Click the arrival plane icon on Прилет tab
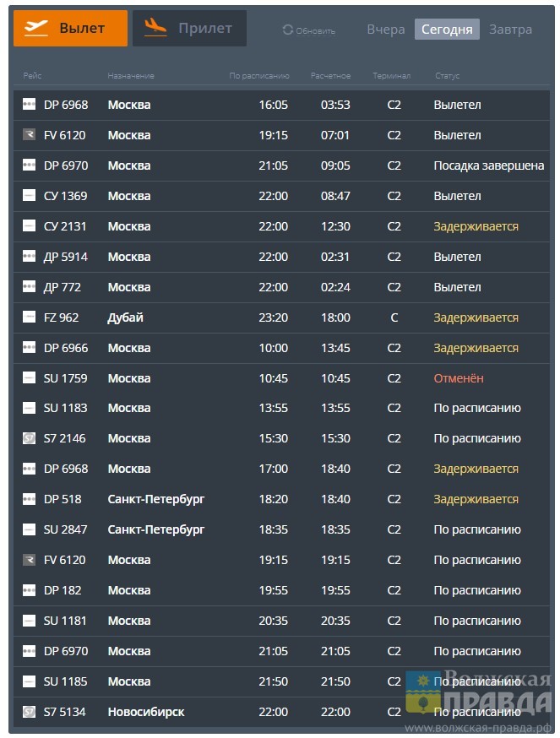560x738 pixels. pos(155,28)
